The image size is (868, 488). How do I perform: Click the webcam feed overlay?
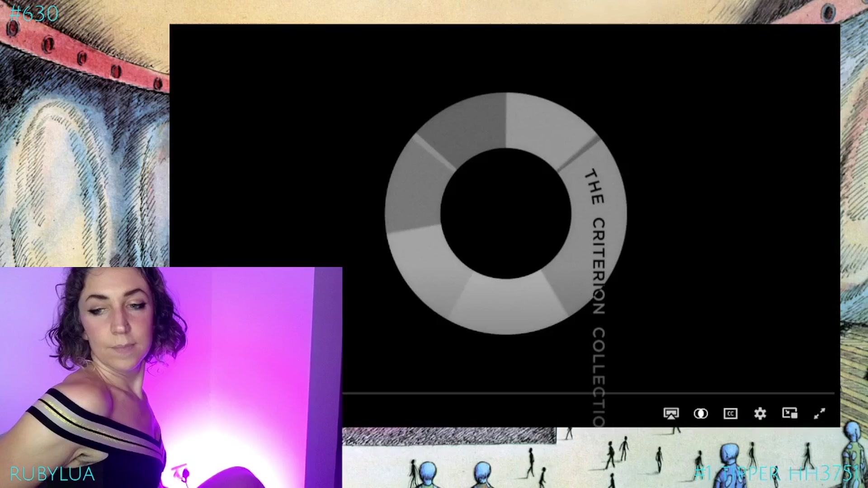click(x=171, y=377)
